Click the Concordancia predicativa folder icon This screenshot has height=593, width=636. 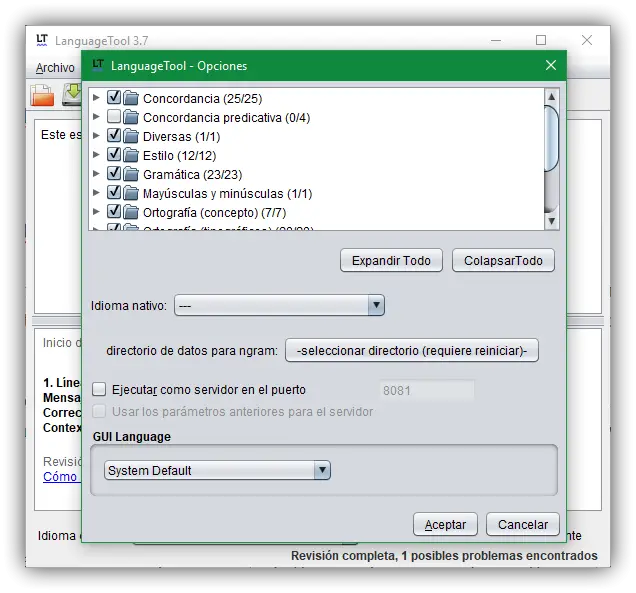(x=131, y=117)
